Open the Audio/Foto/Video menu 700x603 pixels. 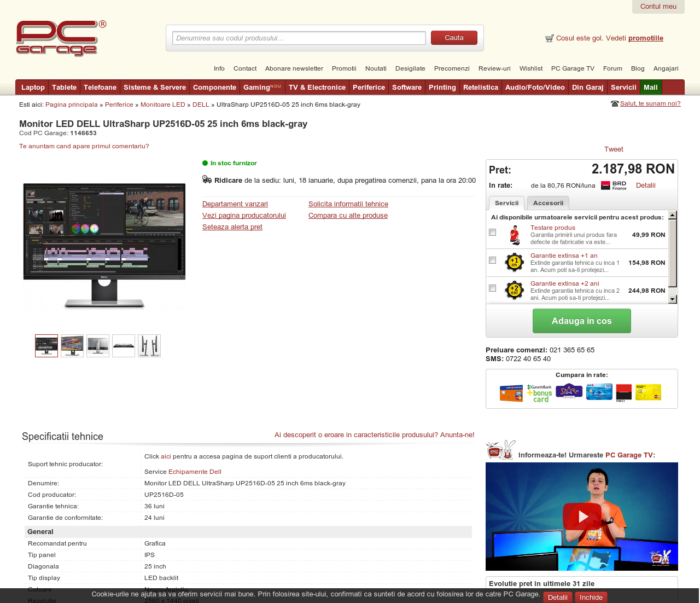click(x=535, y=88)
